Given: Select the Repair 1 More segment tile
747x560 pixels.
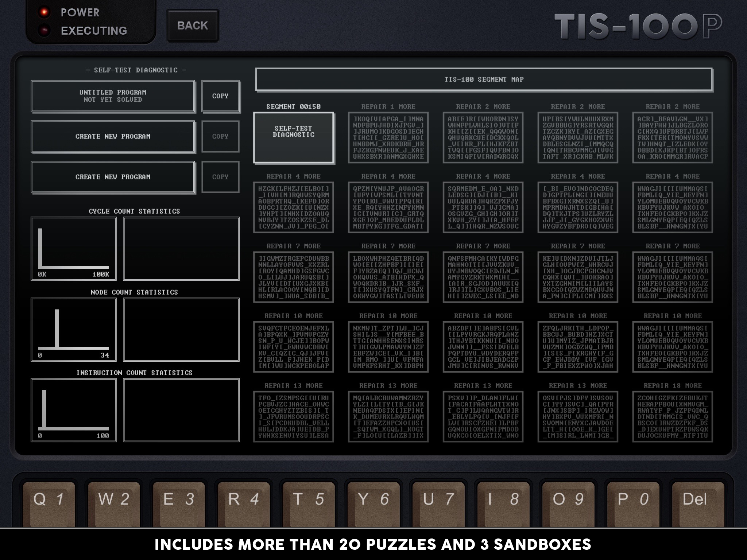Looking at the screenshot, I should pyautogui.click(x=388, y=137).
